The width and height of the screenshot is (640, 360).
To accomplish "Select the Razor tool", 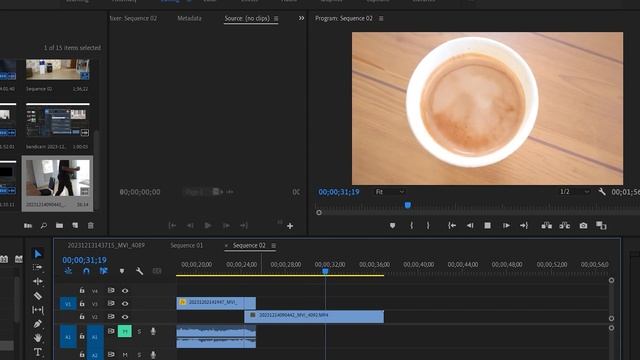I will 38,296.
